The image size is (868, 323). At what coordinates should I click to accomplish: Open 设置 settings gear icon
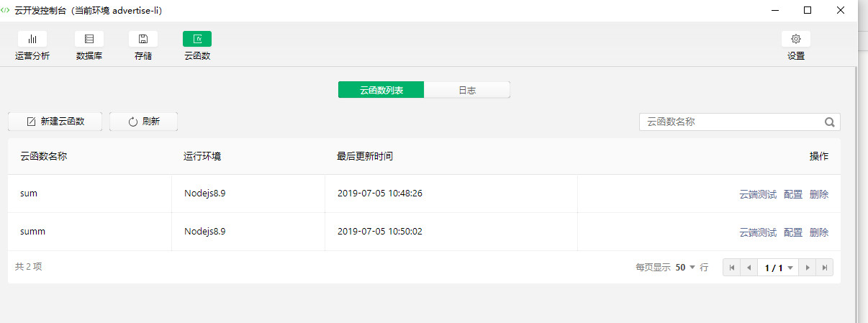796,39
